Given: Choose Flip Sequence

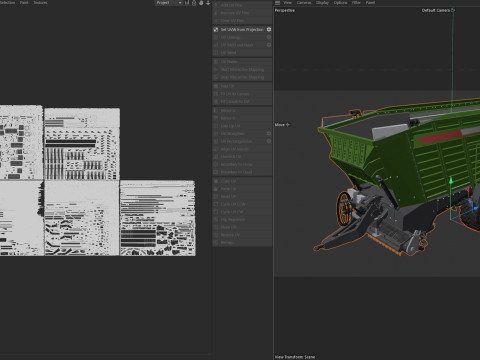Looking at the screenshot, I should click(242, 220).
